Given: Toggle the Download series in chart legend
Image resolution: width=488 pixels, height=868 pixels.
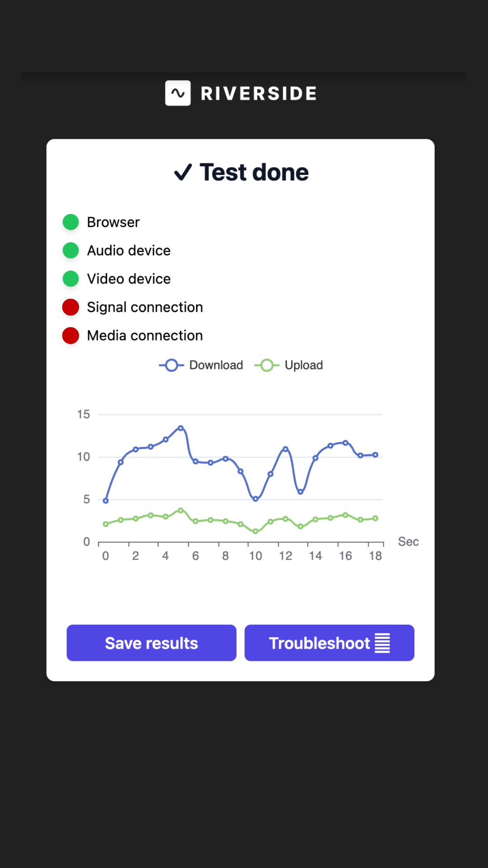Looking at the screenshot, I should click(202, 365).
